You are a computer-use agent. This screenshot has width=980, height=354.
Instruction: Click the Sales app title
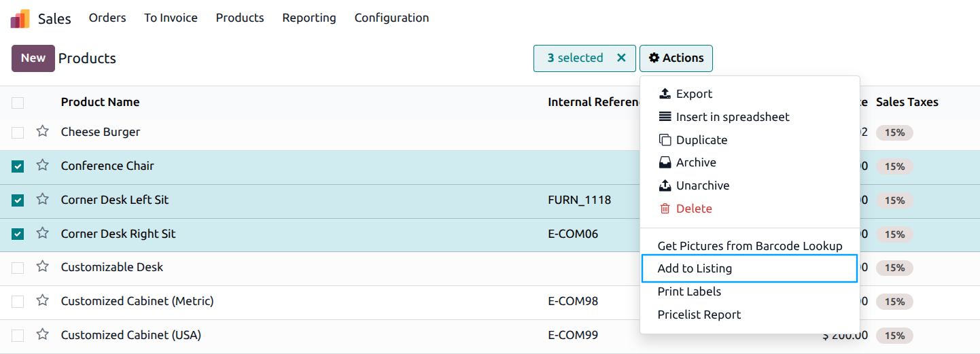click(54, 18)
